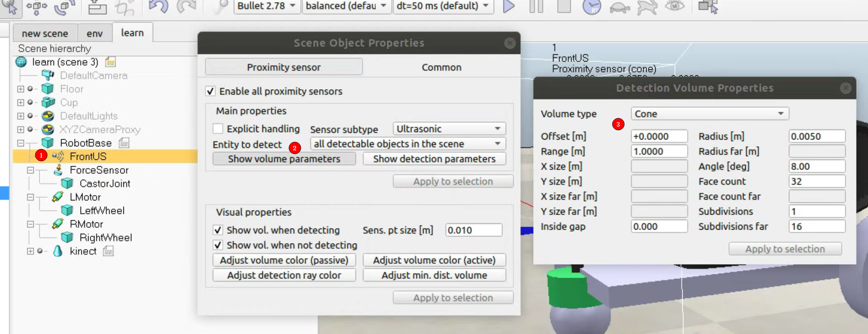Open the Proximity sensor properties tab
868x334 pixels.
[284, 67]
